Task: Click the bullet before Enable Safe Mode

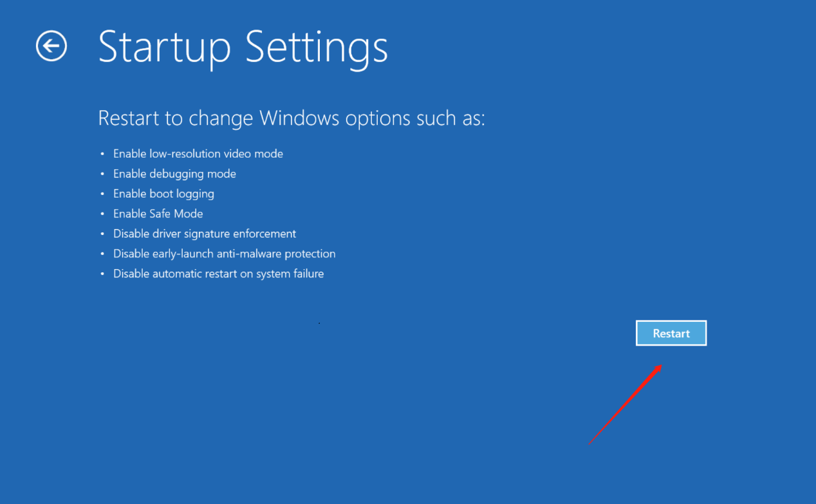Action: point(102,214)
